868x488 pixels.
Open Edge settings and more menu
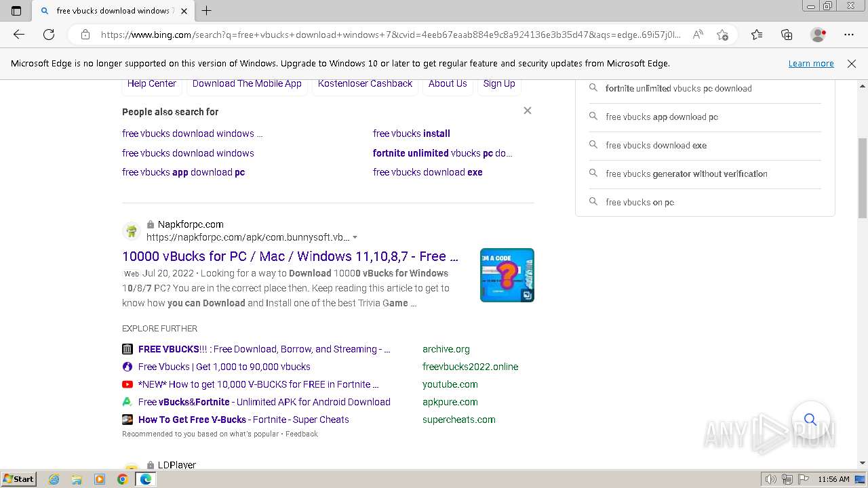[849, 35]
